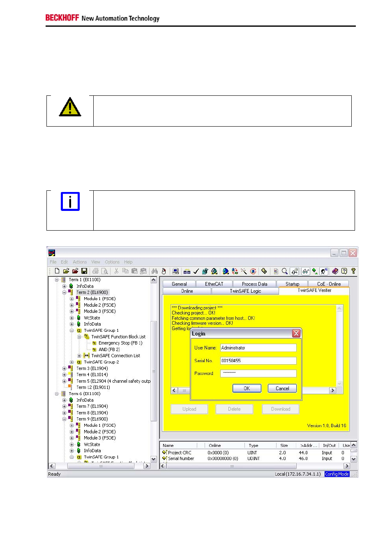Click the Print toolbar icon

[95, 271]
